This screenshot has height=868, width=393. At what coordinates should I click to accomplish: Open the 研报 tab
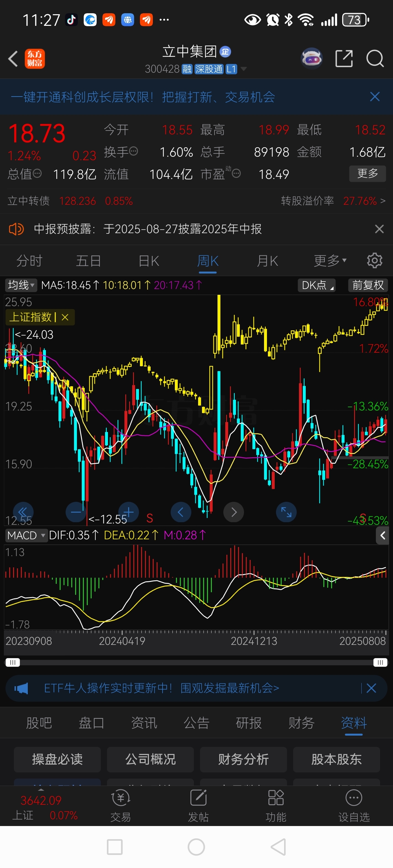[249, 723]
